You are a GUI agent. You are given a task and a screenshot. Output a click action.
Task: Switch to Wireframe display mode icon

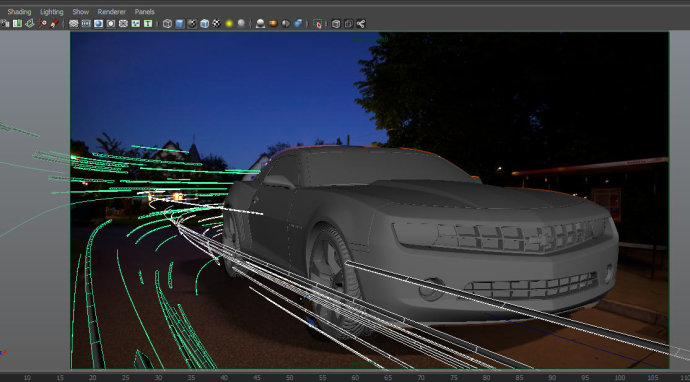[x=167, y=23]
